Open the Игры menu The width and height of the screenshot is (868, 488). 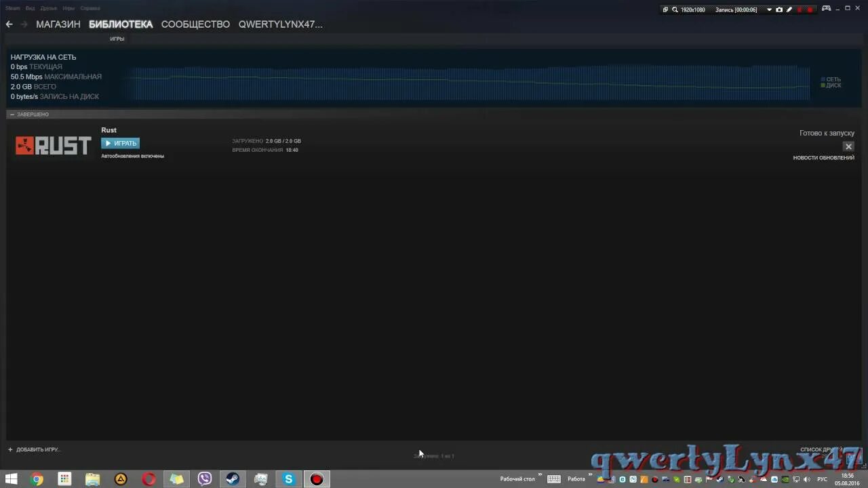[68, 8]
